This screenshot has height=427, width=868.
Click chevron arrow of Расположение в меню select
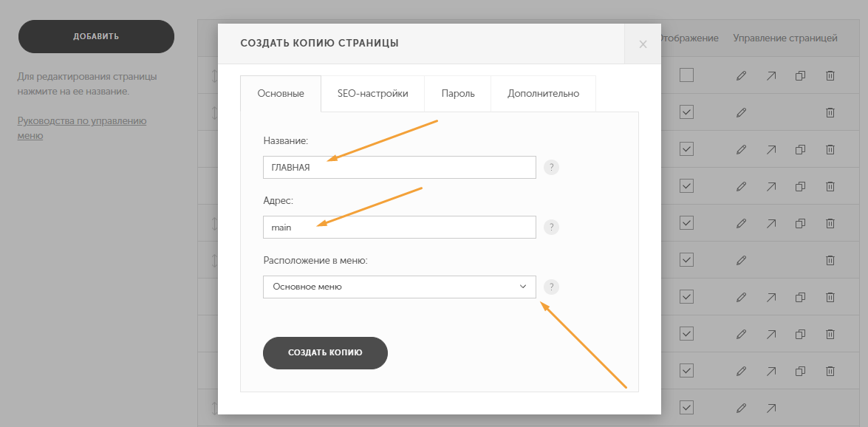(x=522, y=287)
